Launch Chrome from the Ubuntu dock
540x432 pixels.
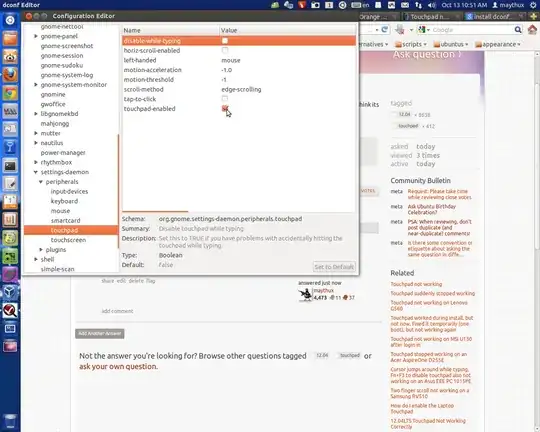coord(10,93)
